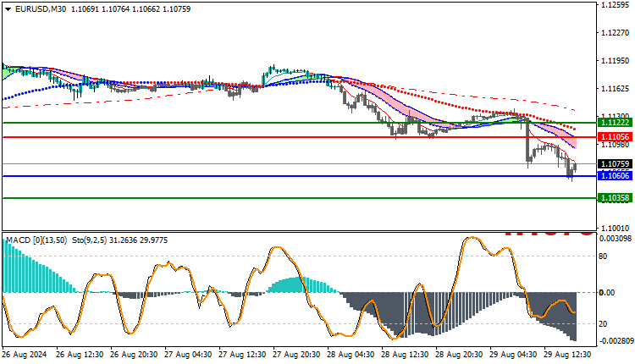Select the stochastic 80 level scale label
The image size is (635, 364).
(x=603, y=256)
